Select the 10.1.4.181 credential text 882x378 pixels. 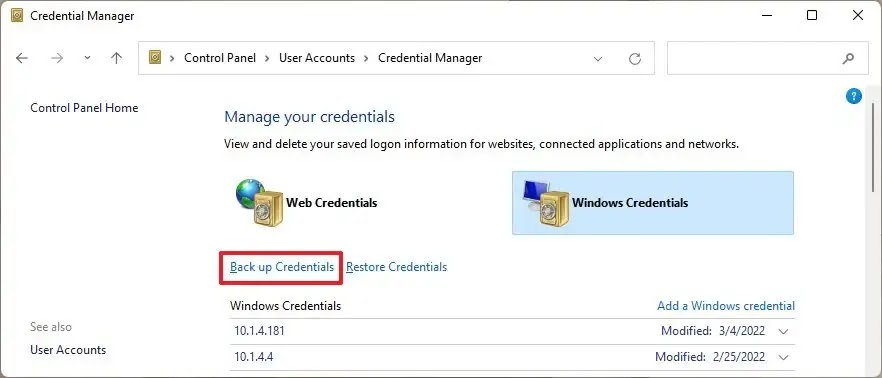pyautogui.click(x=259, y=331)
